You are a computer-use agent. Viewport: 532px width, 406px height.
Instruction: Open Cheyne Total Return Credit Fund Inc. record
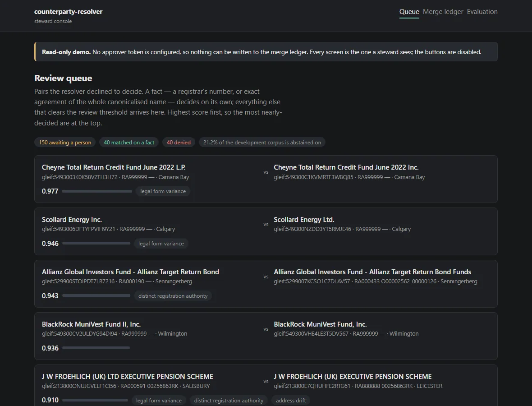346,167
